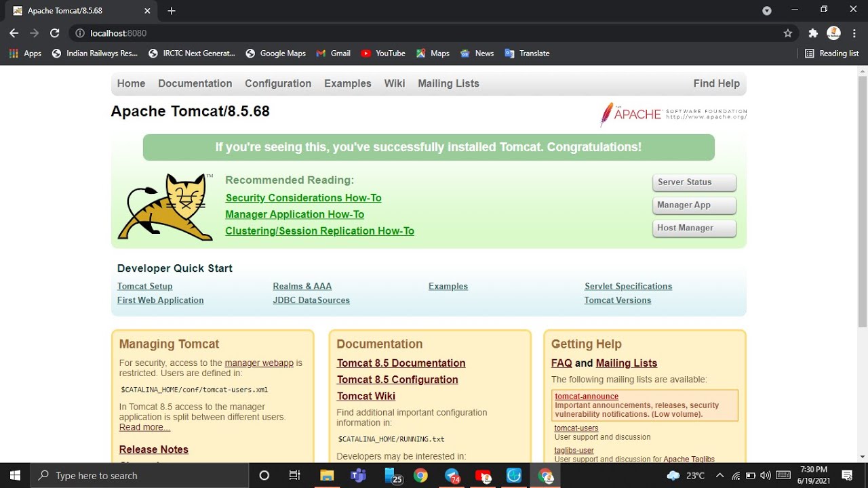Open Clustering/Session Replication How-To link

(319, 231)
